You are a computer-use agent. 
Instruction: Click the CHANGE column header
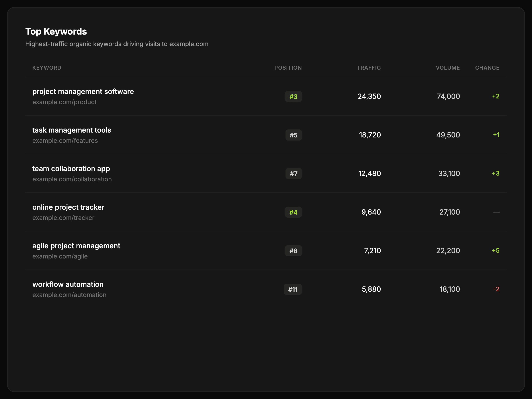click(487, 68)
